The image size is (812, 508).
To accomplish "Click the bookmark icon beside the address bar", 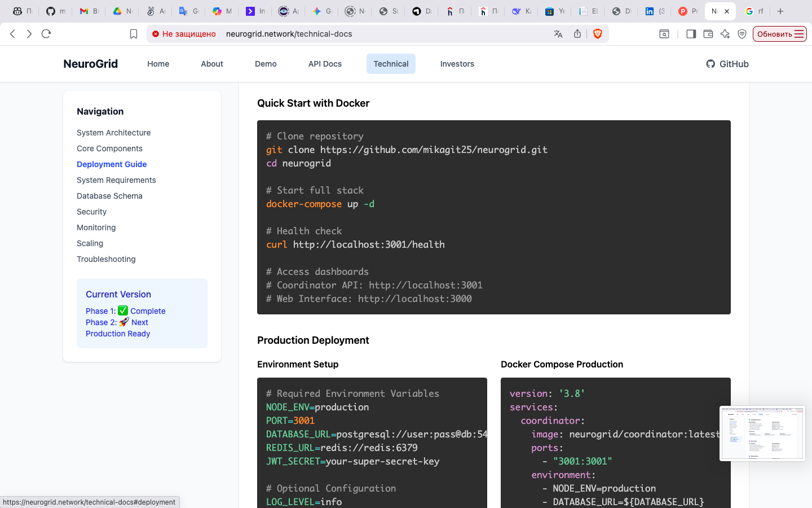I will coord(134,34).
